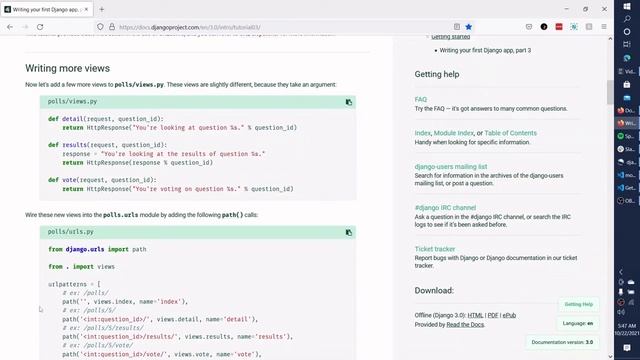Switch to the Slack taskbar item
This screenshot has width=640, height=360.
(x=627, y=149)
